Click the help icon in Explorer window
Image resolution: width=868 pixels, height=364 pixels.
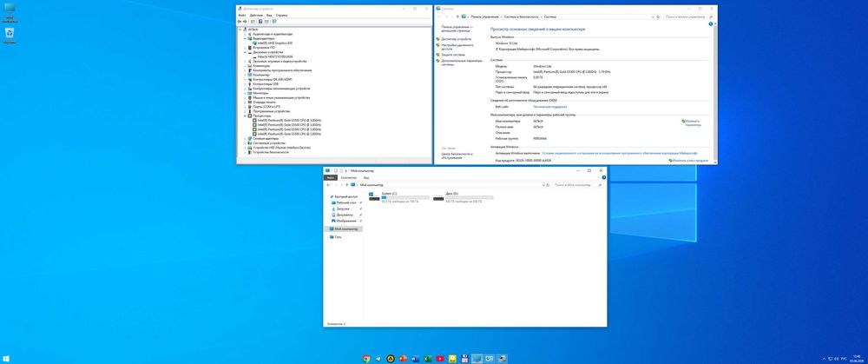pos(604,178)
